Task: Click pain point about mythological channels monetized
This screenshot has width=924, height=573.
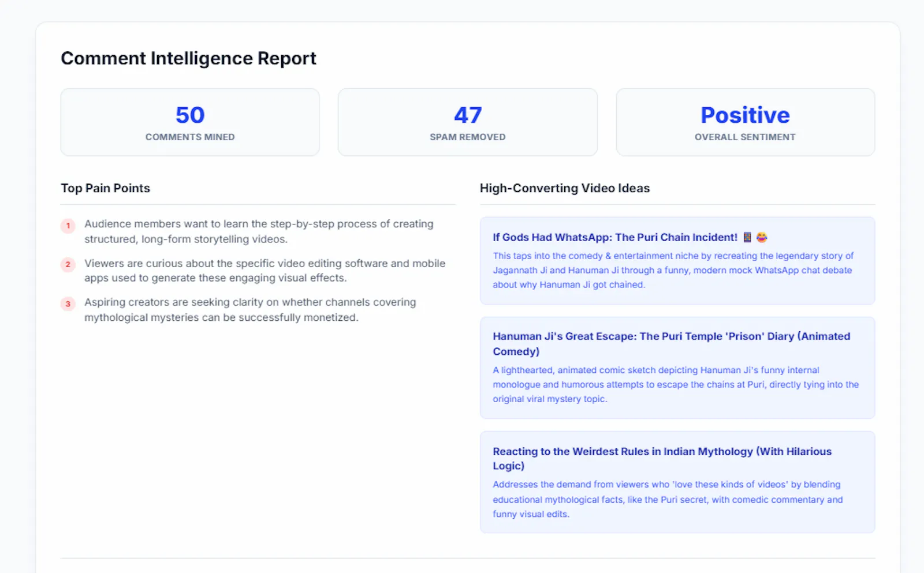Action: coord(250,309)
